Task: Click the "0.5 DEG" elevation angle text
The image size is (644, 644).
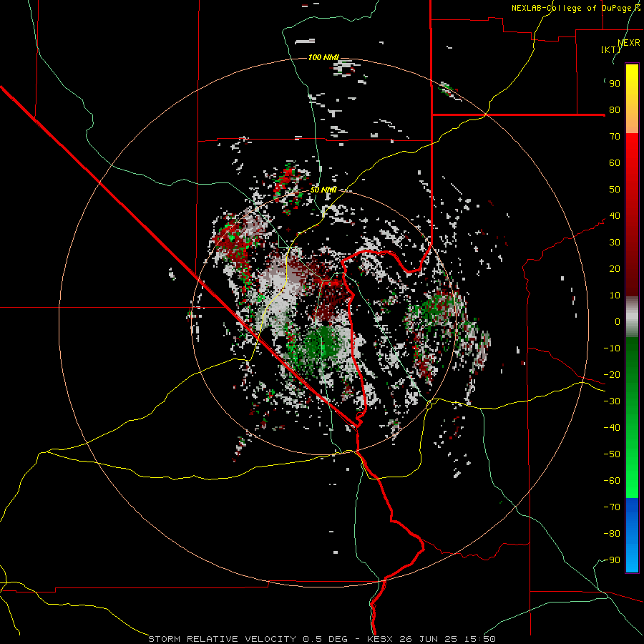Action: pos(326,639)
